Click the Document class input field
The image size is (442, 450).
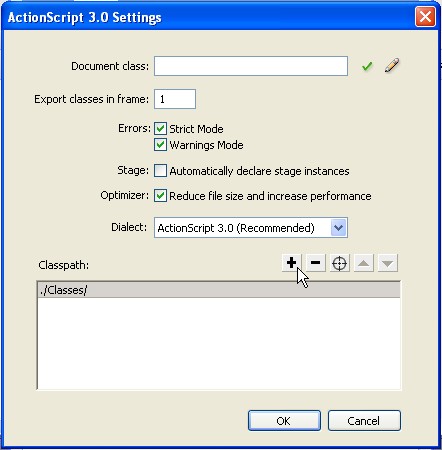251,66
